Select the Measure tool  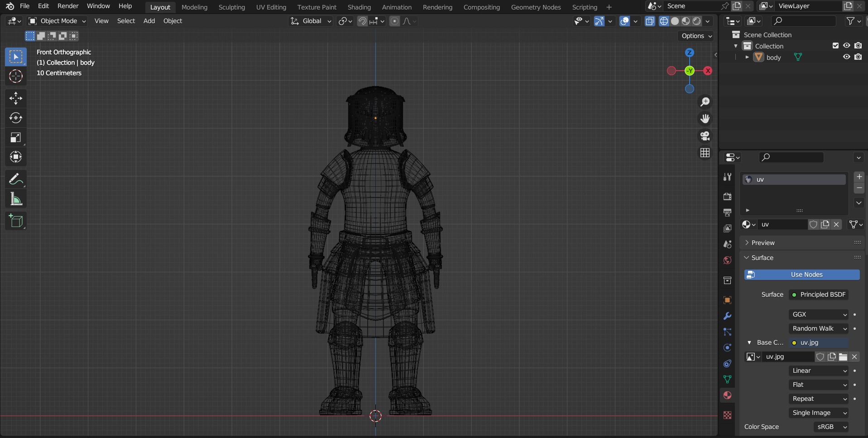click(16, 199)
